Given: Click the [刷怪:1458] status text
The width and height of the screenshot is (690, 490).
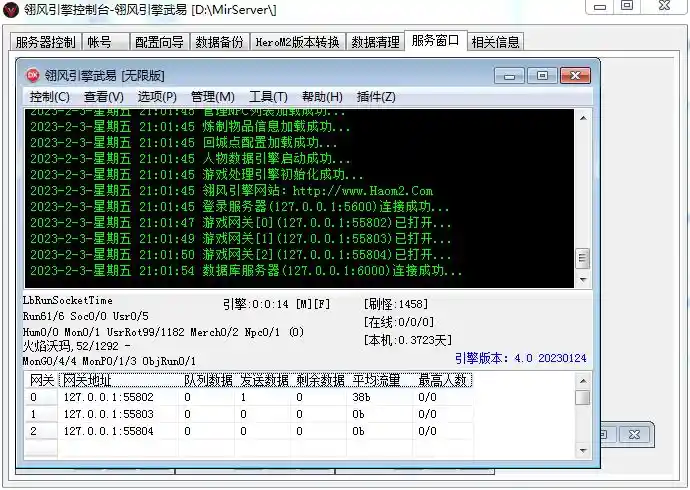Looking at the screenshot, I should (x=396, y=304).
